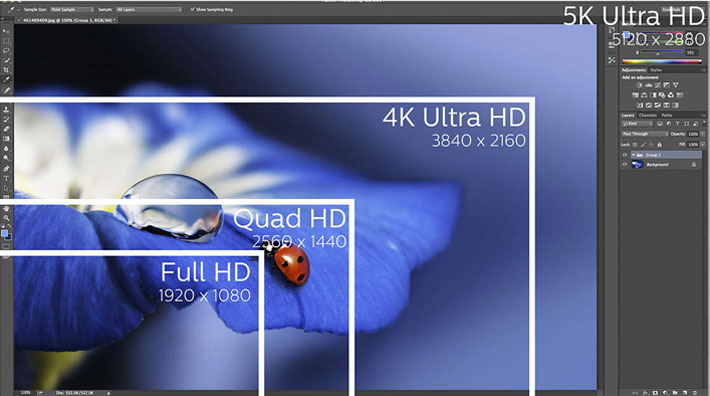Switch to the Adjustments tab

click(x=634, y=70)
